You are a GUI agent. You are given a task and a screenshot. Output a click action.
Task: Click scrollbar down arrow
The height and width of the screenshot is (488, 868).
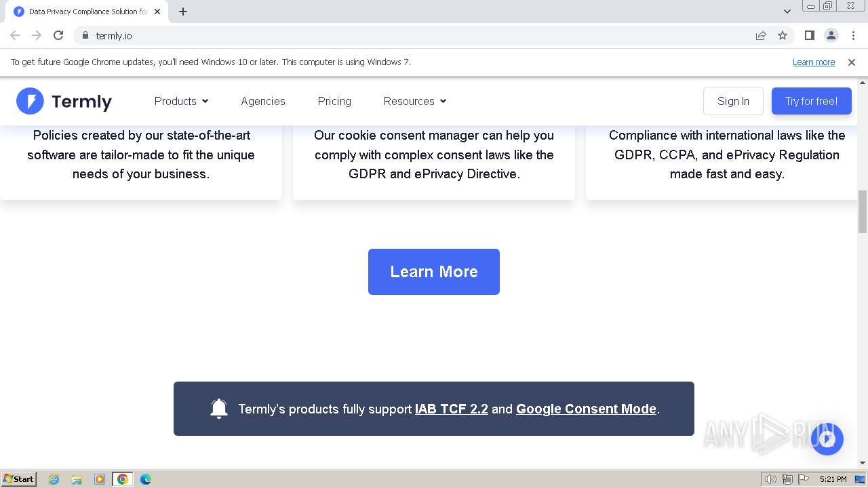pyautogui.click(x=863, y=463)
